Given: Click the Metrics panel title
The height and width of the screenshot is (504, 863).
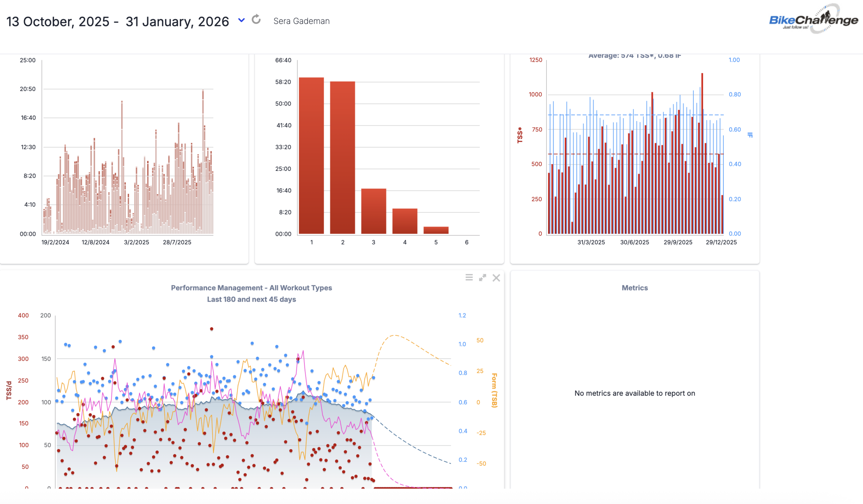Looking at the screenshot, I should point(634,288).
